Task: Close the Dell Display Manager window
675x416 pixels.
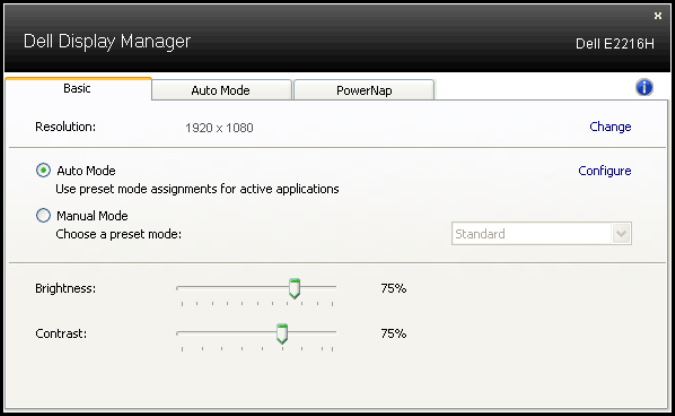Action: click(x=657, y=16)
